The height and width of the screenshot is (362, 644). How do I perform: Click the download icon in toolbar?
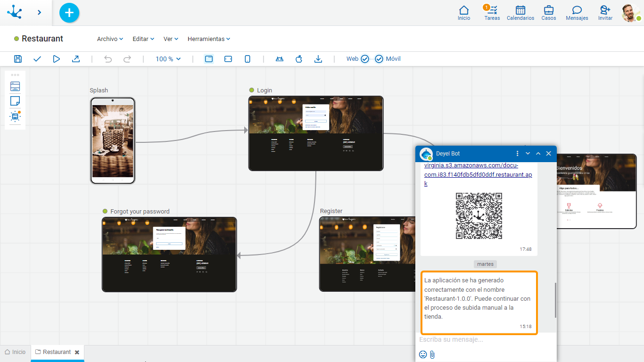(318, 59)
